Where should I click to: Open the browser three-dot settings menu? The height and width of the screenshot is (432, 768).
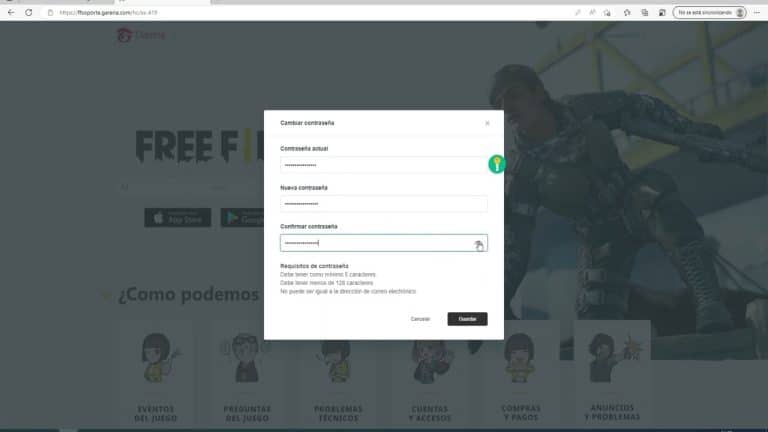tap(757, 13)
